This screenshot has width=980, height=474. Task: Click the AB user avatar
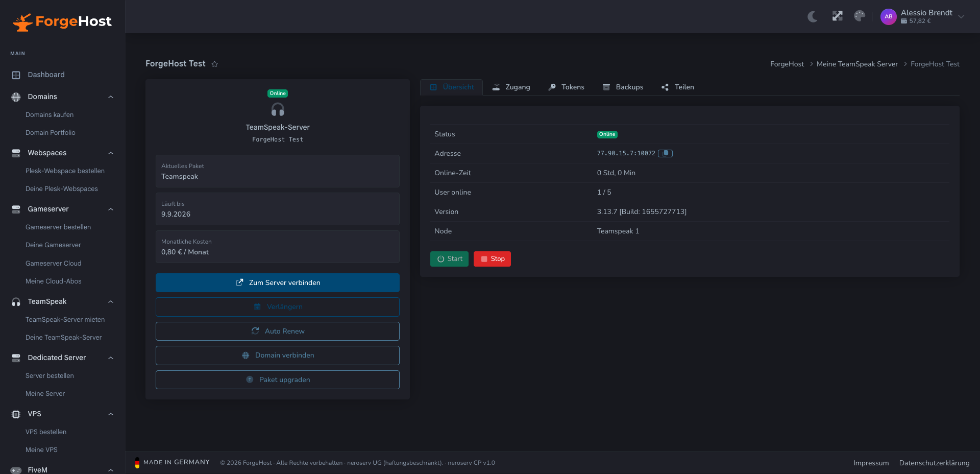pos(889,16)
